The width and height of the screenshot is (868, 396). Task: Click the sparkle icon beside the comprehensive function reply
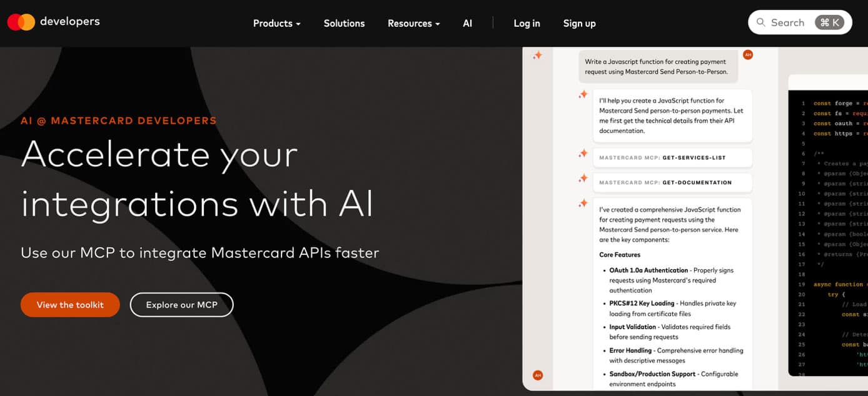coord(583,203)
